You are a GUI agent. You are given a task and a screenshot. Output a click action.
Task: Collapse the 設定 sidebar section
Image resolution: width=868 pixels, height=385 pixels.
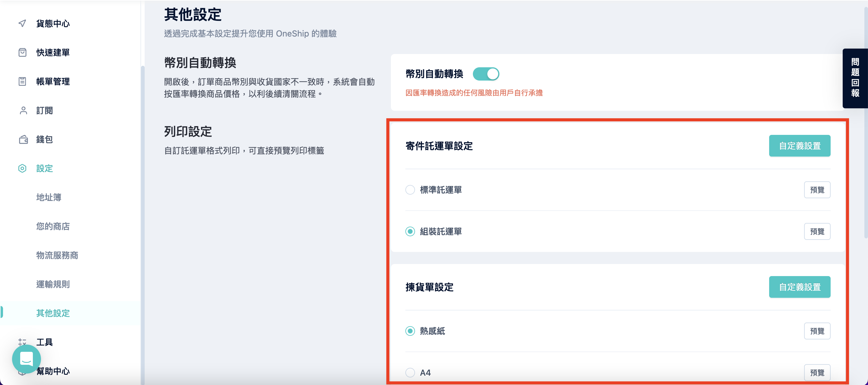click(45, 168)
